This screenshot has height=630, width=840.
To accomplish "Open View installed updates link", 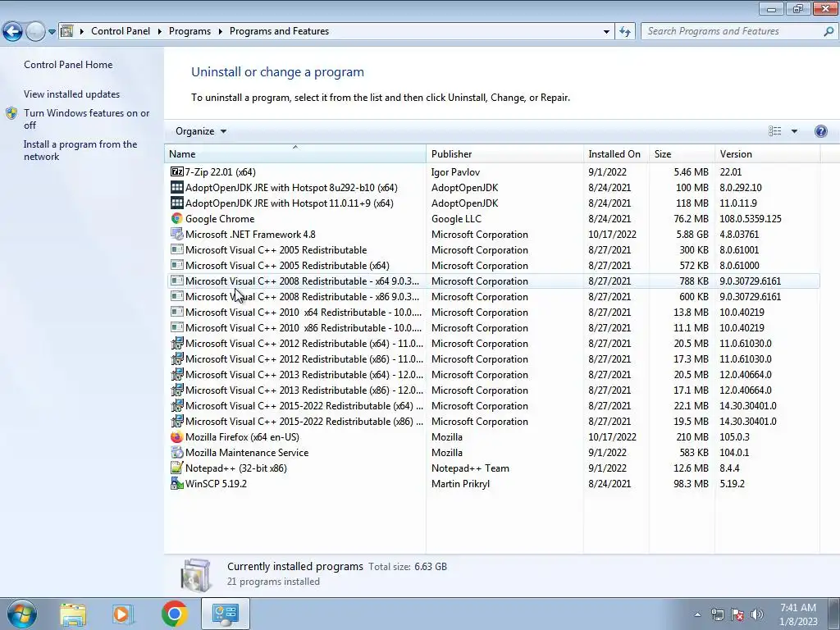I will 72,94.
